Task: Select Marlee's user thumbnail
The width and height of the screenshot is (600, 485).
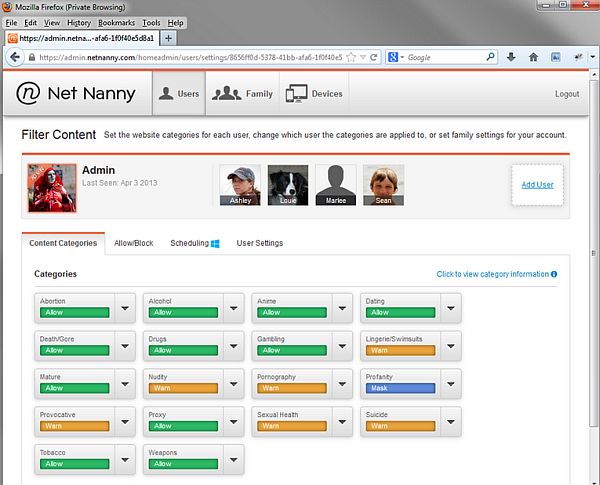Action: tap(336, 185)
